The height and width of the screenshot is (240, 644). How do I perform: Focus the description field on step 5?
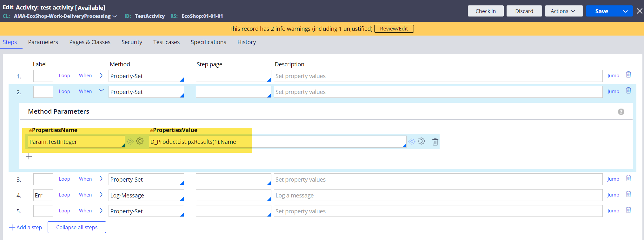(438, 211)
